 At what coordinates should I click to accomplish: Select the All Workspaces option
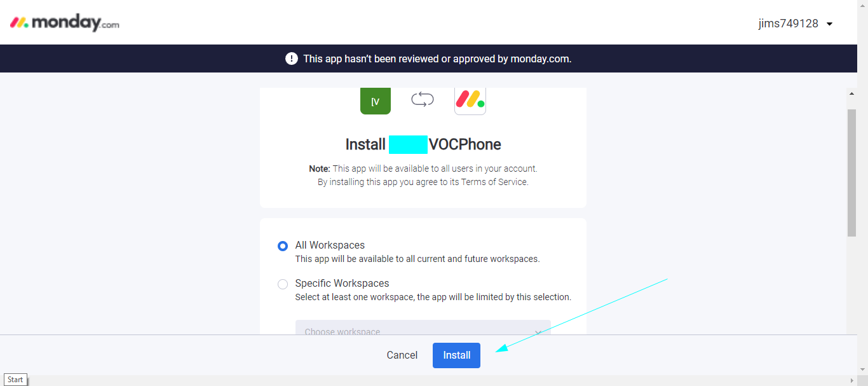pyautogui.click(x=282, y=245)
